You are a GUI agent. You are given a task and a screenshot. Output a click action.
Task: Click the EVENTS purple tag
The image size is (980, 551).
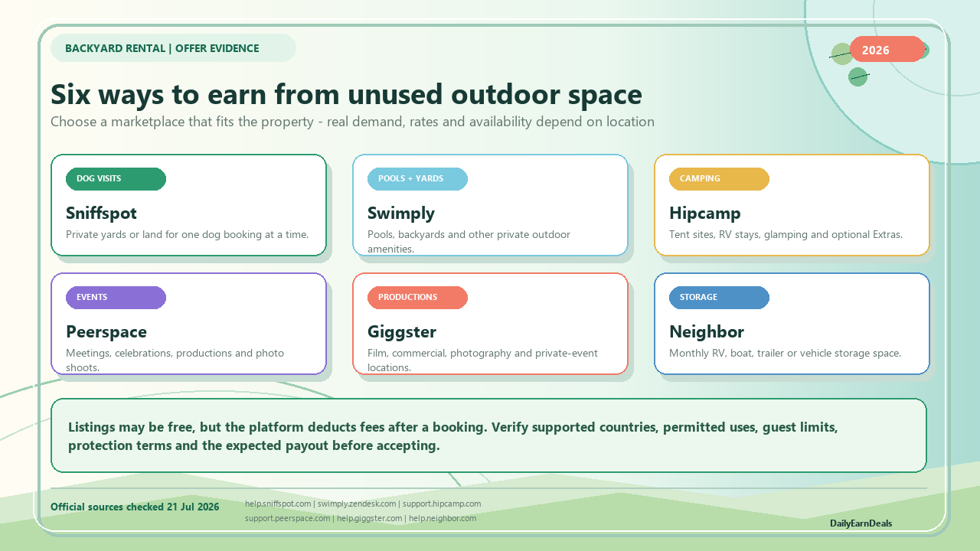click(x=116, y=298)
